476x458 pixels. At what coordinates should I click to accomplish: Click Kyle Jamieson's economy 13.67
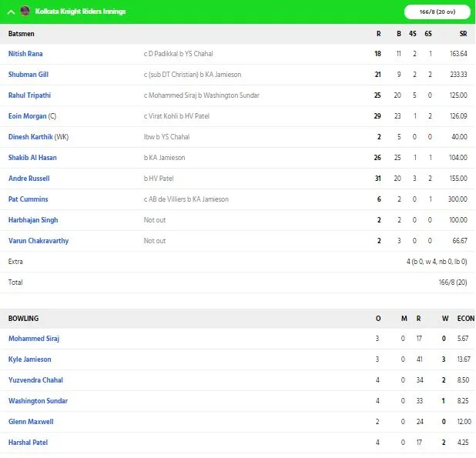coord(464,359)
